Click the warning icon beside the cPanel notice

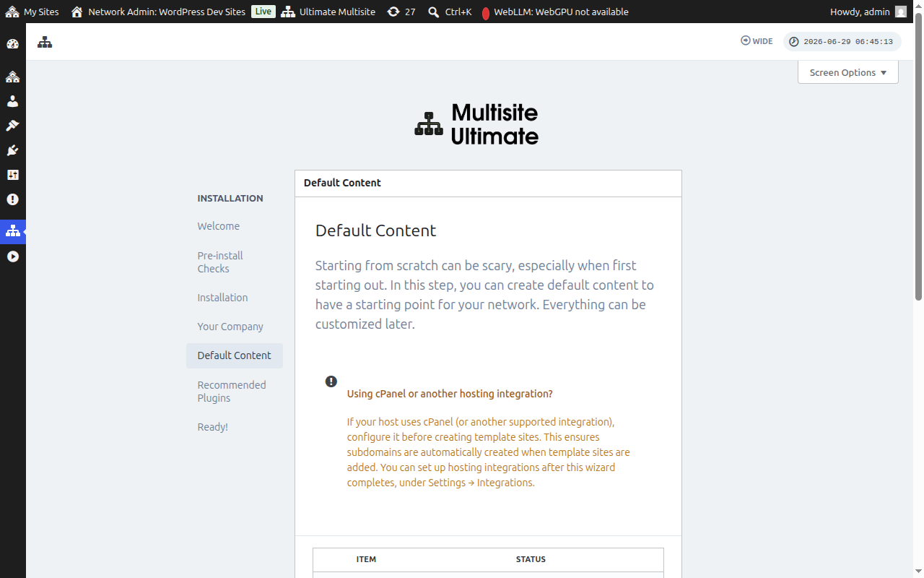point(331,381)
